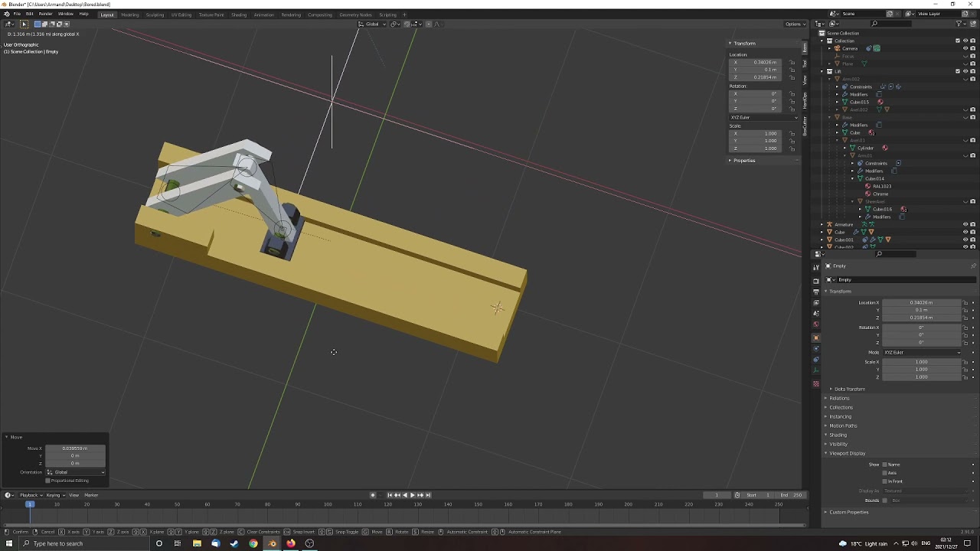Open the Scene properties tab icon
Viewport: 980px width, 551px height.
click(816, 314)
